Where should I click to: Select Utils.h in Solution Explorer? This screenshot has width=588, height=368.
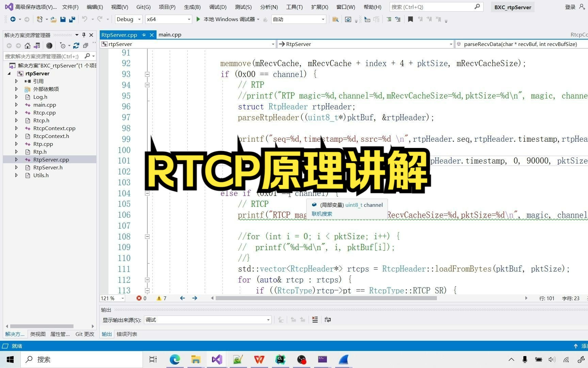[41, 175]
